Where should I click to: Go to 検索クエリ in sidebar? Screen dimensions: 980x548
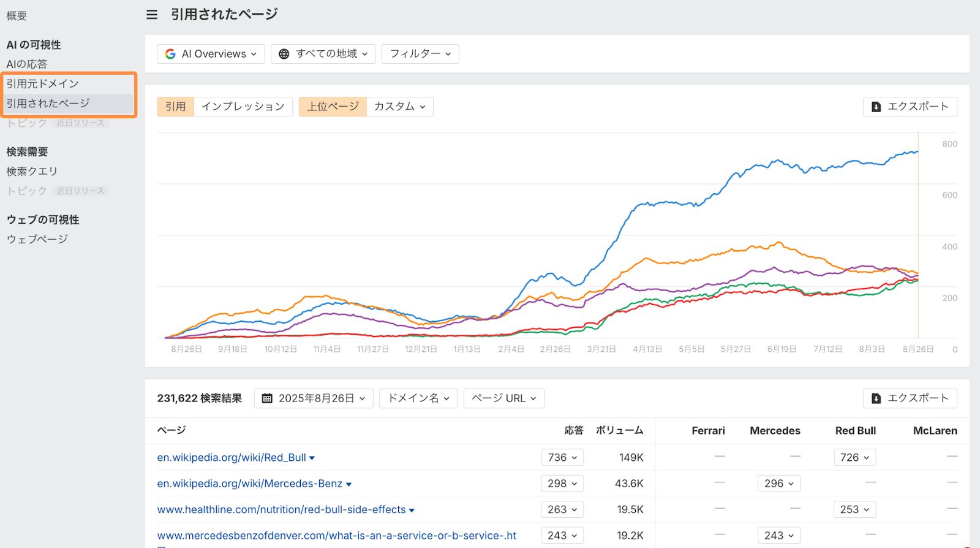click(x=32, y=172)
